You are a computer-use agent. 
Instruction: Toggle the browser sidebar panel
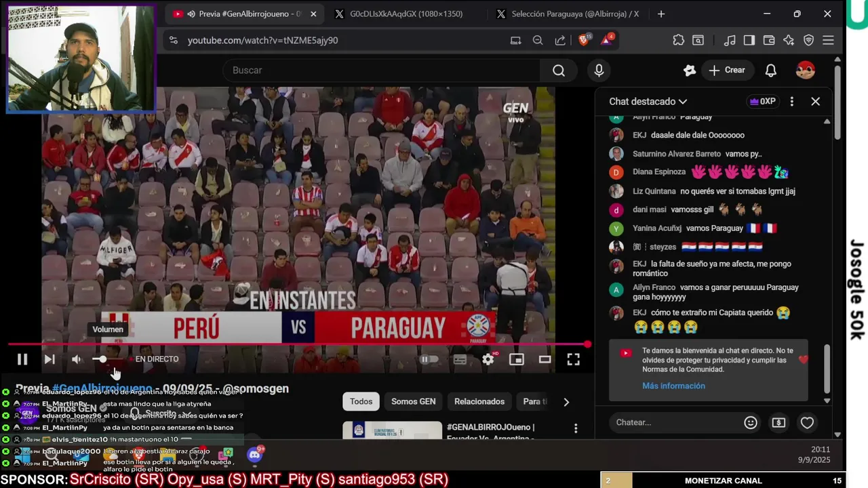point(749,41)
